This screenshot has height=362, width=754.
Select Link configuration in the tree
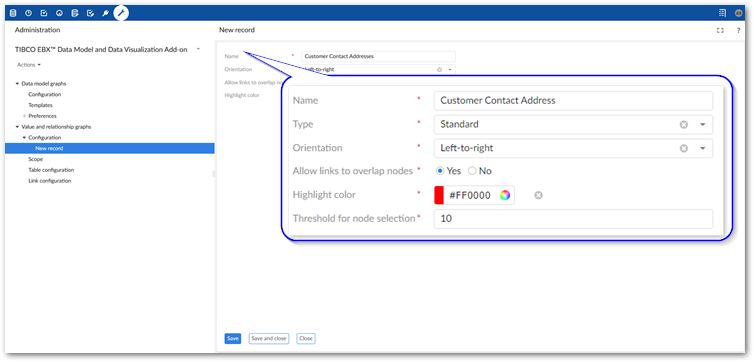click(50, 181)
